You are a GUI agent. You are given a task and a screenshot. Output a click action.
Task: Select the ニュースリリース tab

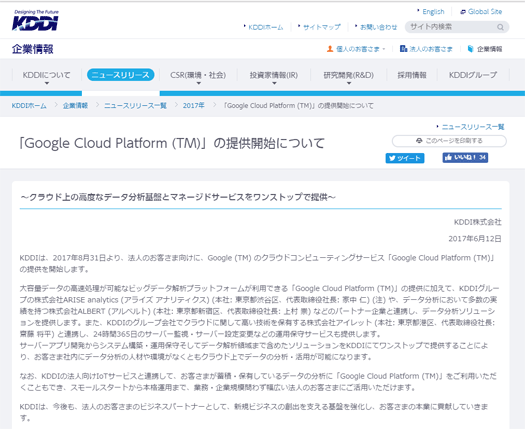tap(121, 75)
